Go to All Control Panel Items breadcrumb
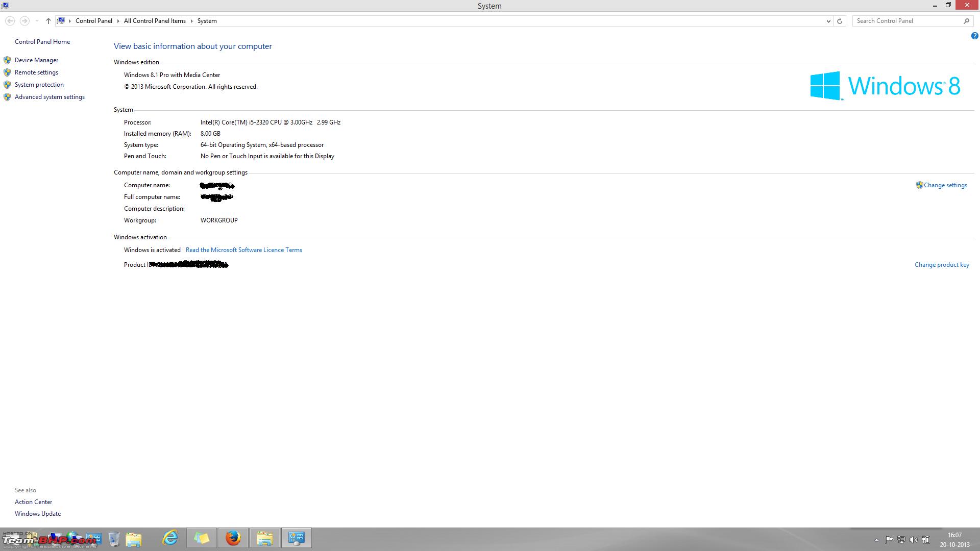The width and height of the screenshot is (980, 551). (155, 21)
